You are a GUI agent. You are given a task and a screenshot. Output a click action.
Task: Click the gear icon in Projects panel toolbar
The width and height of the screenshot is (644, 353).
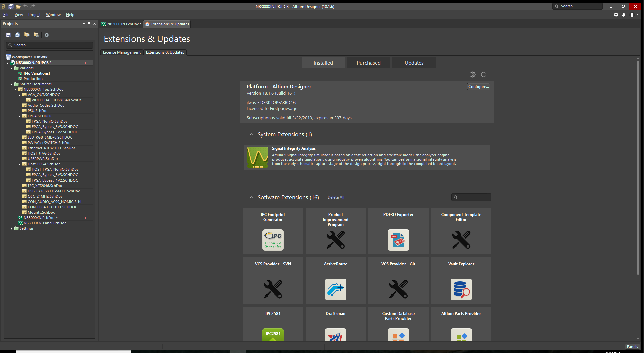click(x=47, y=35)
